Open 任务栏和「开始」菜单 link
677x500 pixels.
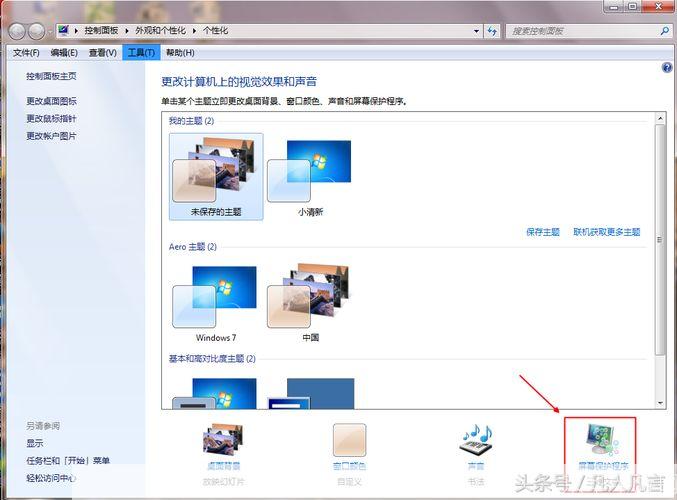tap(68, 461)
